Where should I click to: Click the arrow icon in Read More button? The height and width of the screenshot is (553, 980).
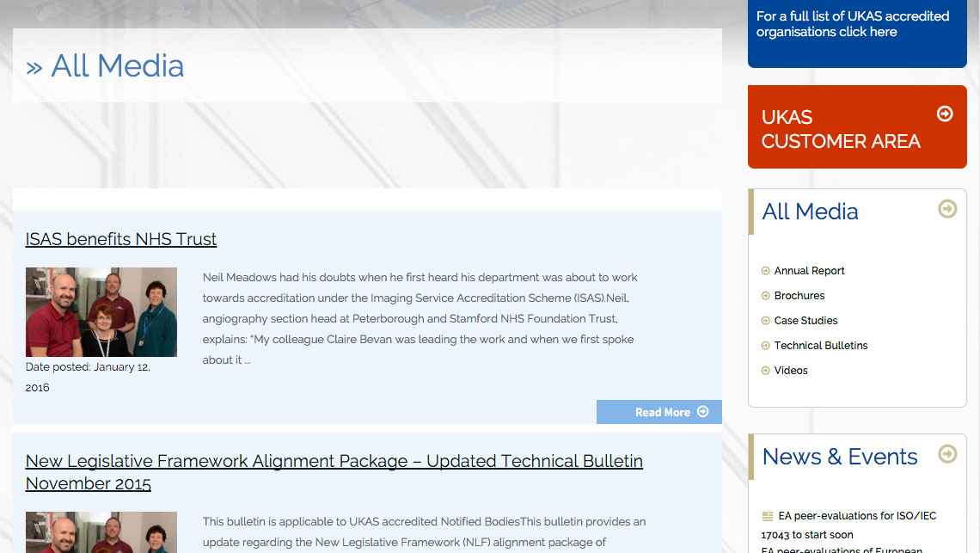tap(703, 412)
